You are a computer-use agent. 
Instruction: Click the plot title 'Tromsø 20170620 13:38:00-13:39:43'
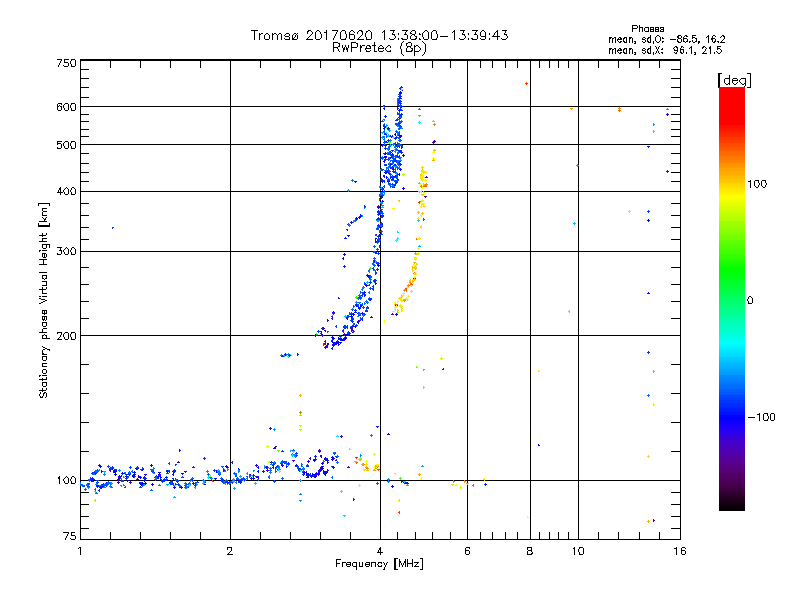click(379, 35)
